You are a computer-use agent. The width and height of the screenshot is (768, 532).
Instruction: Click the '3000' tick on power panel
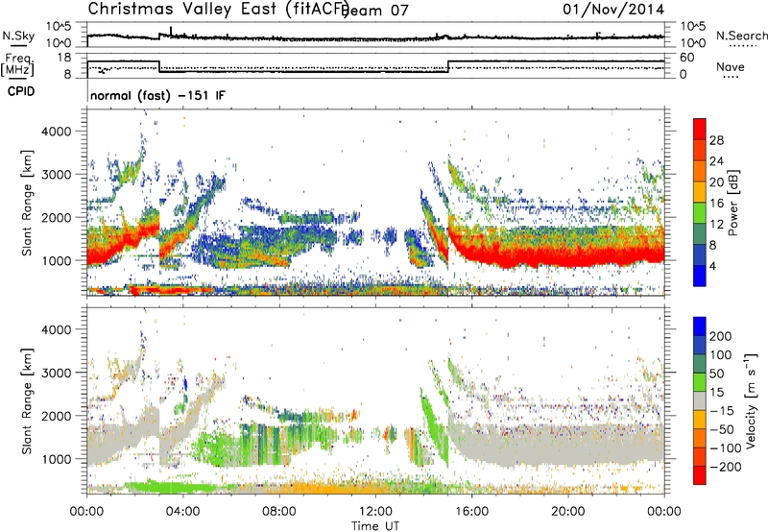(x=57, y=175)
